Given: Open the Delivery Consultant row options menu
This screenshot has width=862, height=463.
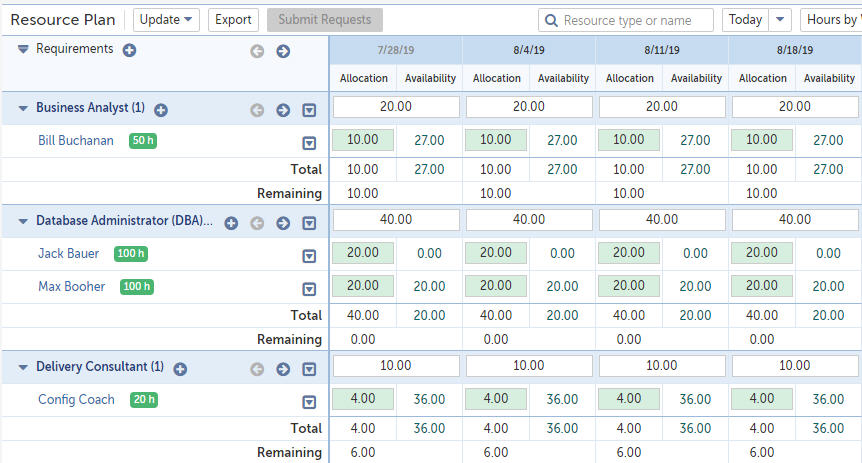Looking at the screenshot, I should (310, 370).
